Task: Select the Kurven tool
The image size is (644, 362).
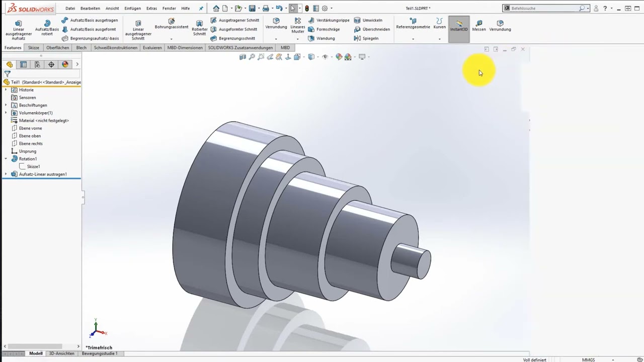Action: pos(439,24)
